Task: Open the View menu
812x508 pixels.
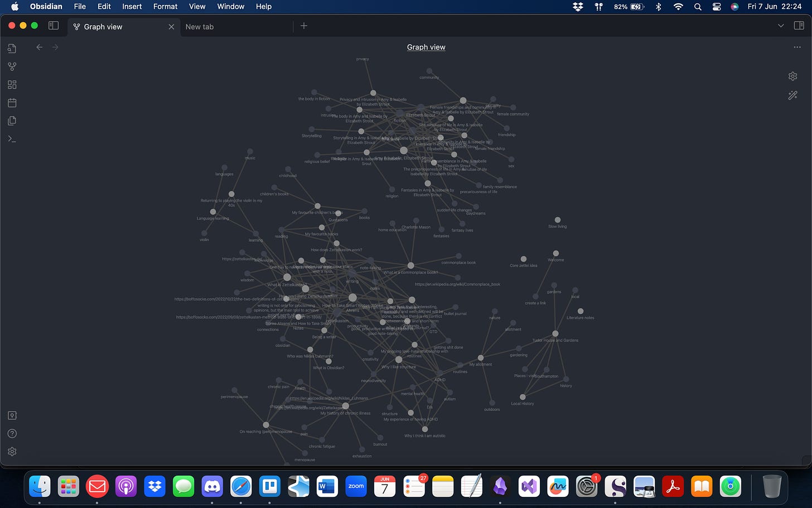Action: [x=197, y=7]
